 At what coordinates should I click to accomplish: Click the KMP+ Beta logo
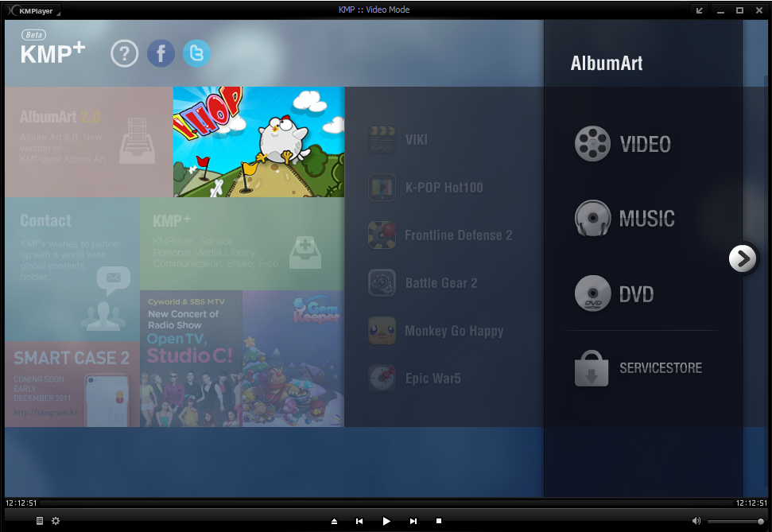pyautogui.click(x=52, y=47)
